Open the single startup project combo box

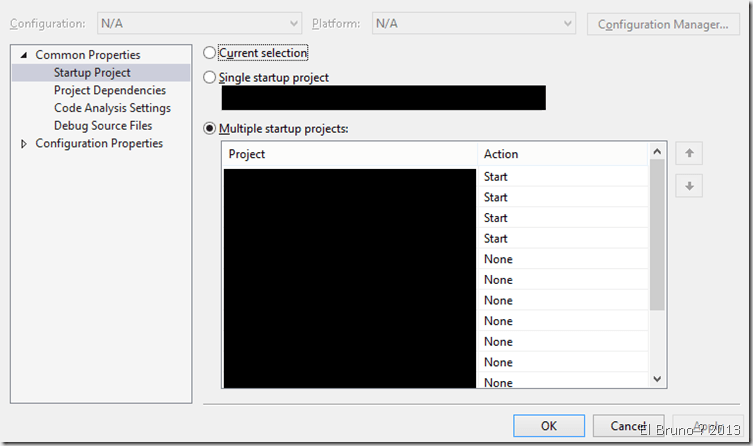[x=383, y=98]
